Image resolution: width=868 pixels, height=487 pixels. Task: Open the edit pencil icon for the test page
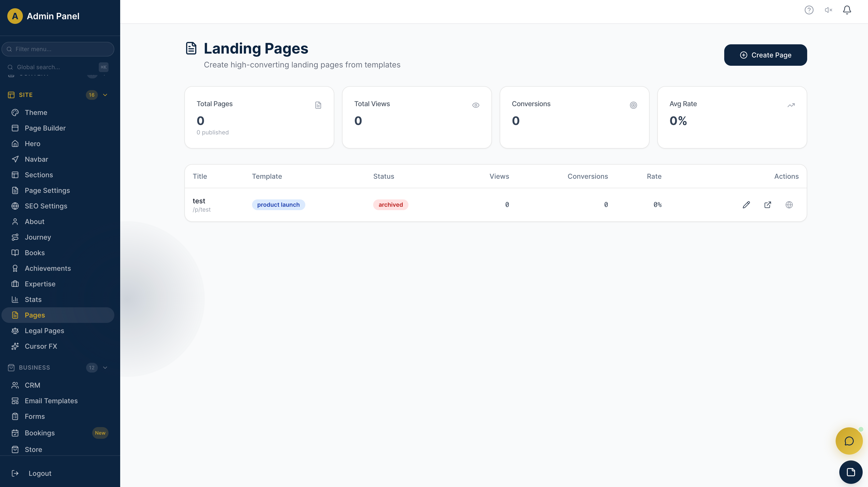point(746,205)
